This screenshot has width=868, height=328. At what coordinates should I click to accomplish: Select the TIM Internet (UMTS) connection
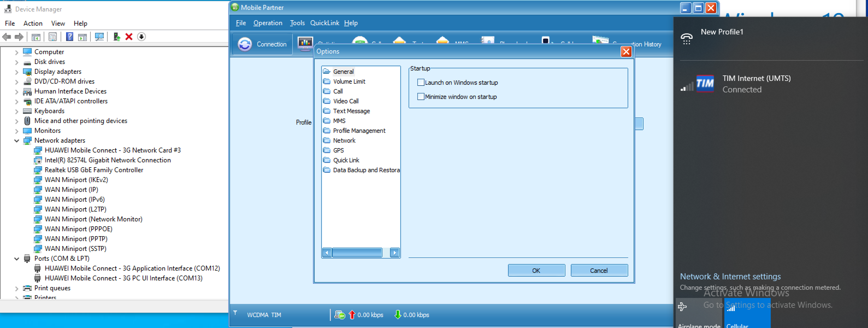770,84
